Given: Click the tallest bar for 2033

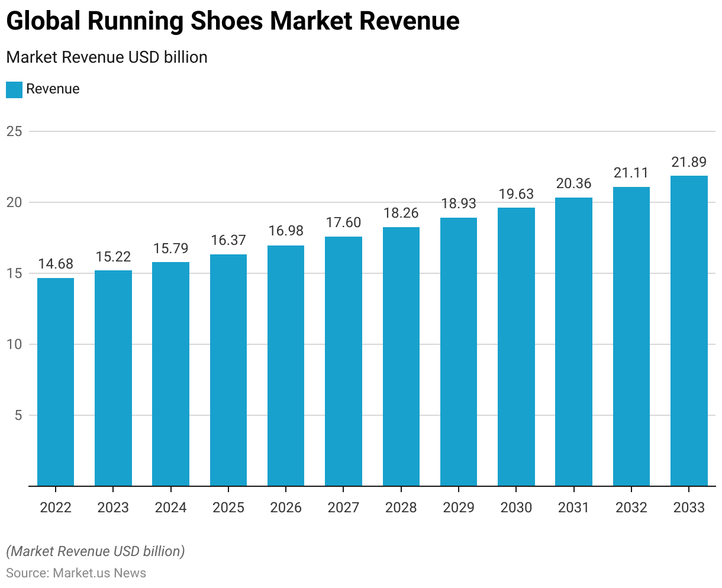Looking at the screenshot, I should coord(689,331).
